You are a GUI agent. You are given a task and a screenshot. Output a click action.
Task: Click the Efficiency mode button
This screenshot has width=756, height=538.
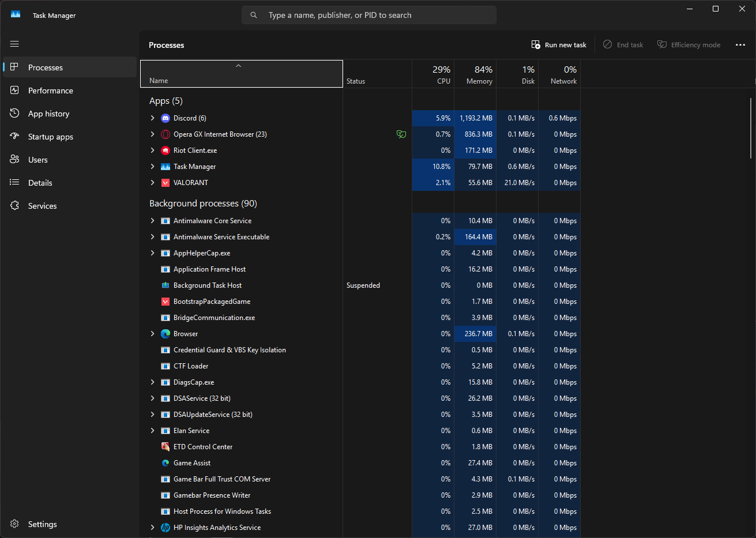point(689,45)
